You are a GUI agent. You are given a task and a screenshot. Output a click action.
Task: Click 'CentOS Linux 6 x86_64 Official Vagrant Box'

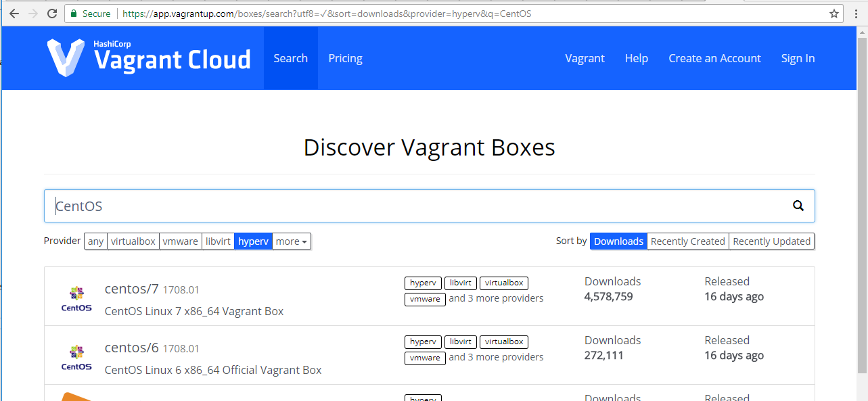[x=213, y=370]
